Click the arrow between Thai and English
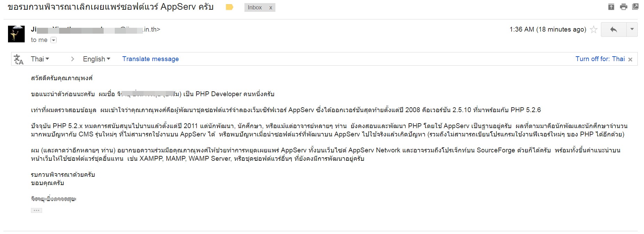This screenshot has height=234, width=644. point(72,59)
